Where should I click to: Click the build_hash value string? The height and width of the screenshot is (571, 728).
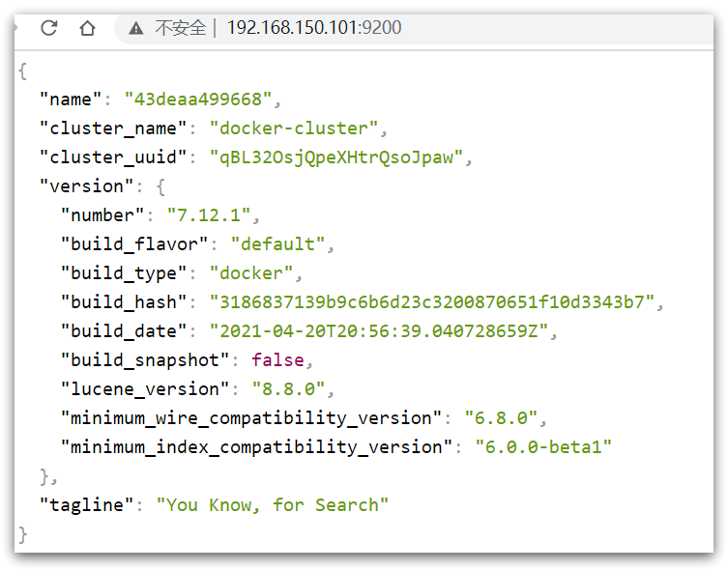432,302
